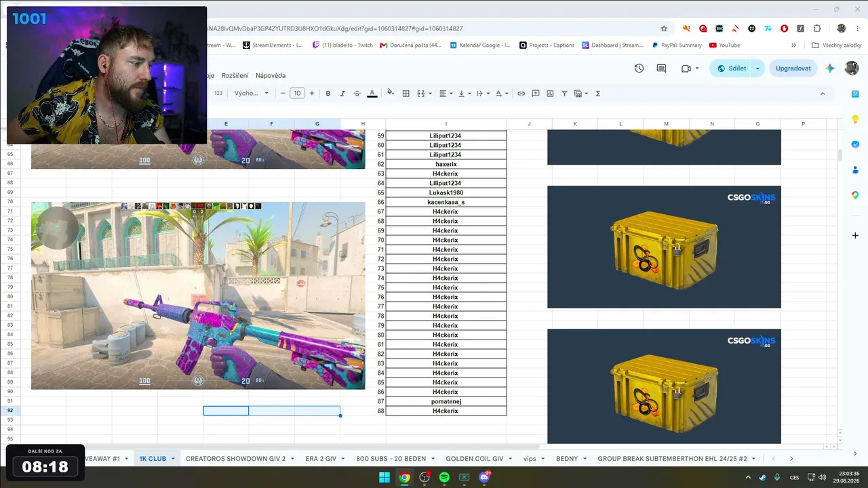Open the functions (sigma) menu
868x488 pixels.
click(597, 94)
